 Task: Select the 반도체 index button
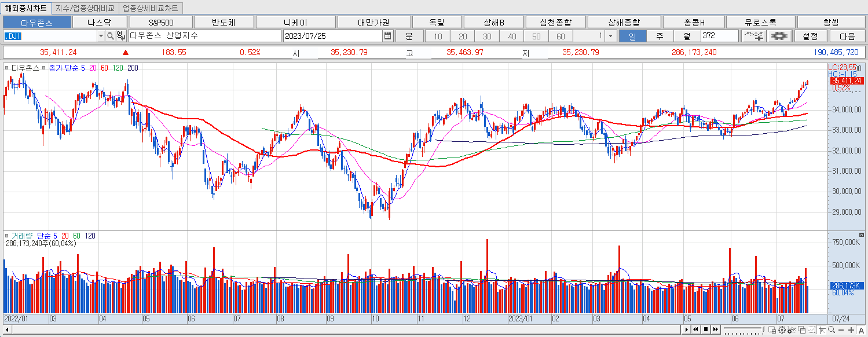pyautogui.click(x=224, y=23)
